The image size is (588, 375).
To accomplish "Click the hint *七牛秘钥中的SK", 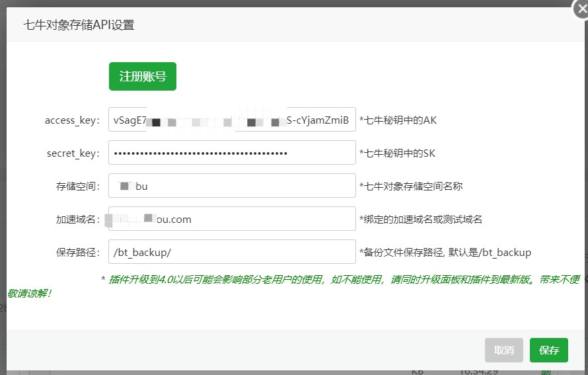I will pyautogui.click(x=397, y=153).
